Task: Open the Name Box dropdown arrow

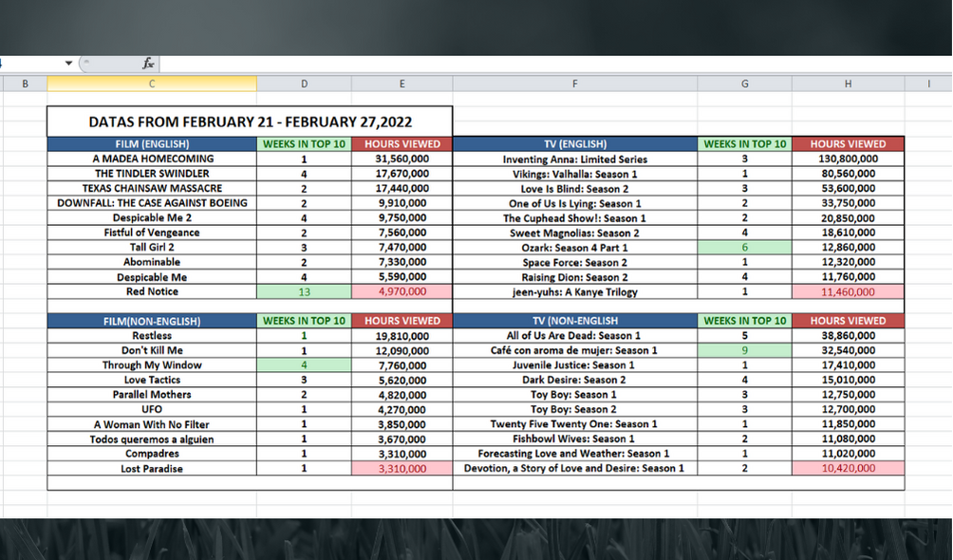Action: point(68,64)
